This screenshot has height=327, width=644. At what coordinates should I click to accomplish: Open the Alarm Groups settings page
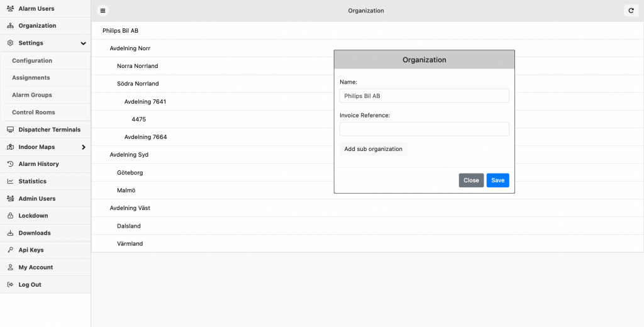(32, 95)
